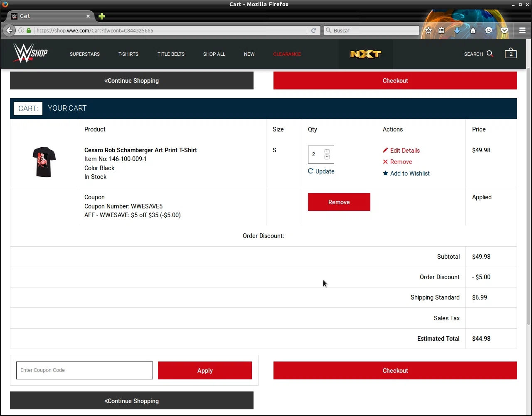Click the smiley face toolbar icon
This screenshot has height=416, width=532.
[x=489, y=30]
